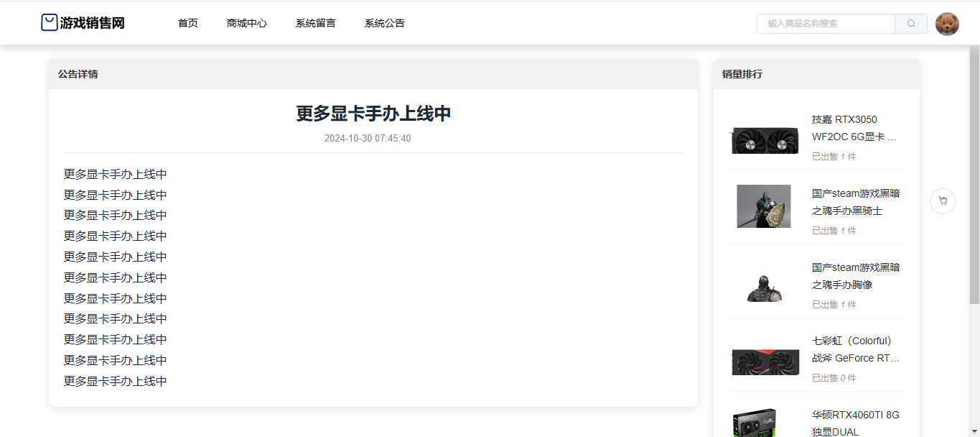The height and width of the screenshot is (437, 980).
Task: Go to 首页 in the navigation bar
Action: pyautogui.click(x=188, y=23)
